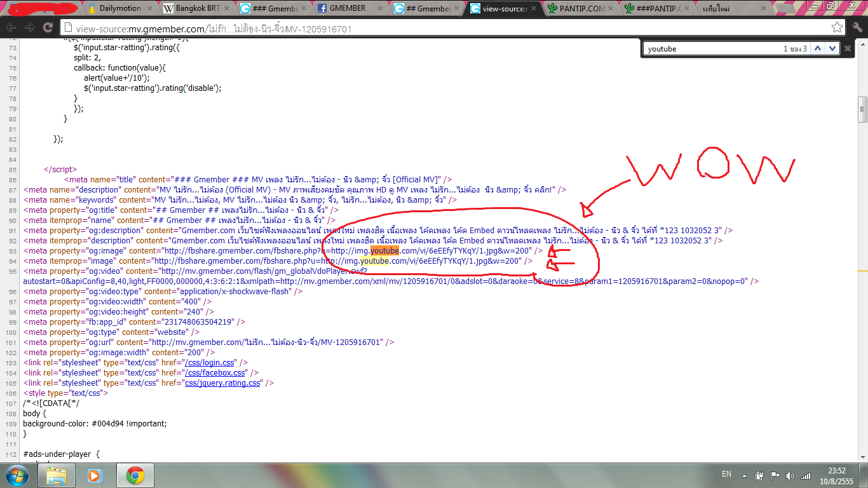
Task: Click the scrollbar down arrow
Action: coord(862,457)
